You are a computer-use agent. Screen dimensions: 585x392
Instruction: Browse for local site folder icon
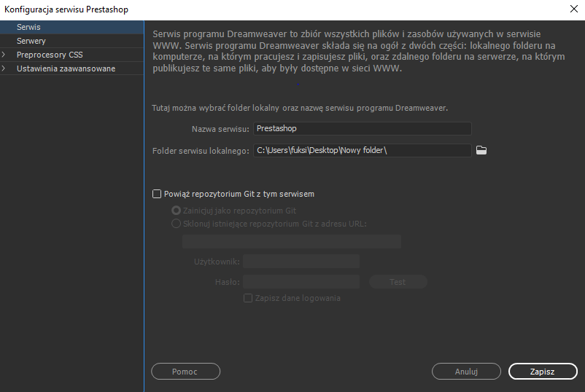[481, 150]
